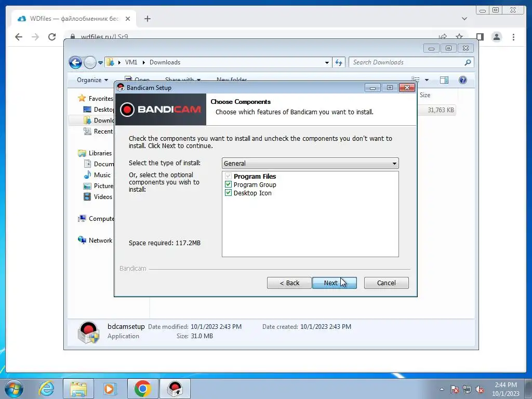Refresh the Downloads folder in Explorer

(339, 62)
